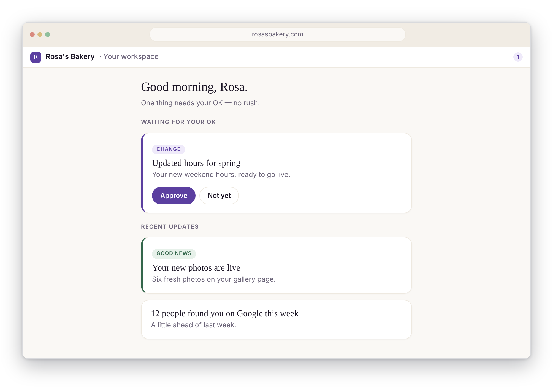Click the purple R bakery logo icon
The image size is (553, 392).
[36, 57]
